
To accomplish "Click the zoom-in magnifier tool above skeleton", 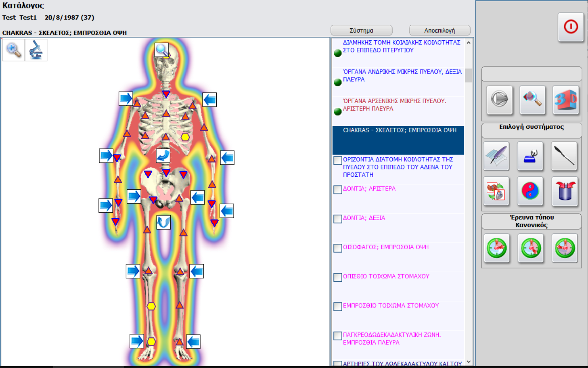I will tap(13, 50).
